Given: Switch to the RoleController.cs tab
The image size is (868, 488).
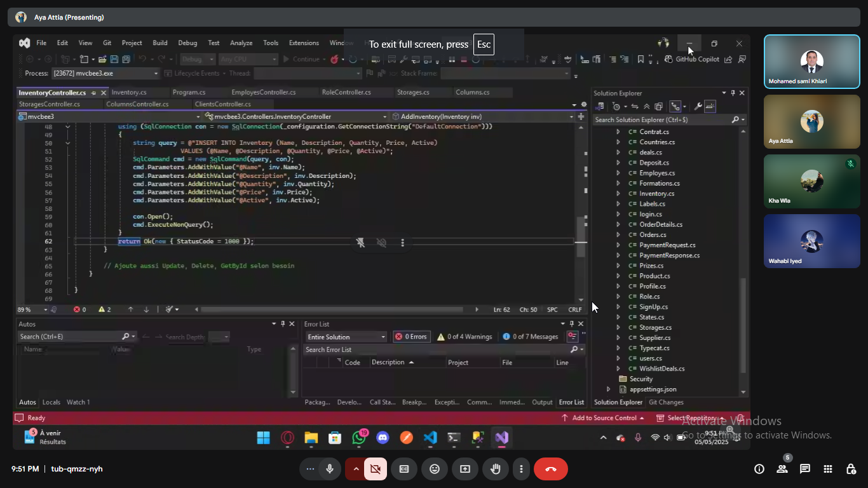Looking at the screenshot, I should click(x=346, y=93).
